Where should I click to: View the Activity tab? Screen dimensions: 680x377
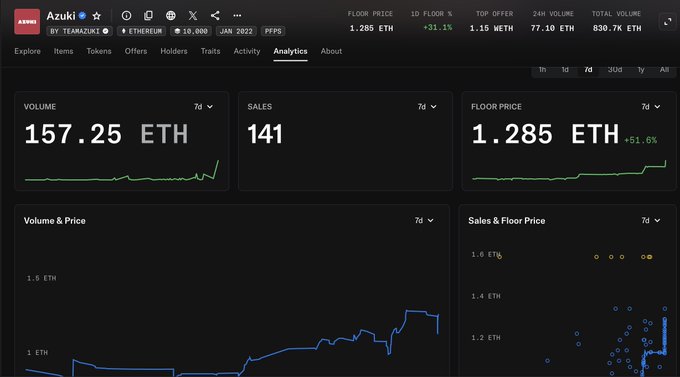[x=247, y=51]
